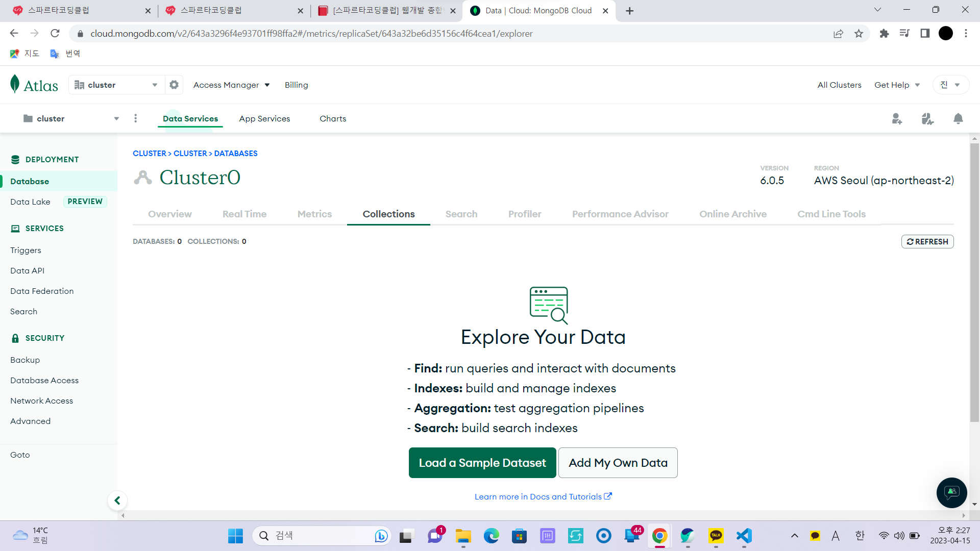980x551 pixels.
Task: Launch Visual Studio Code from the taskbar
Action: (x=744, y=536)
